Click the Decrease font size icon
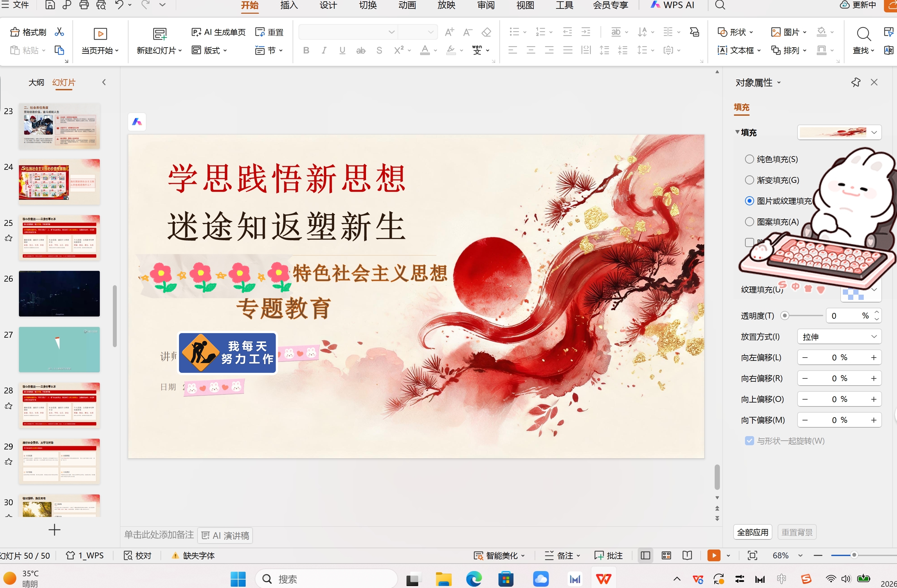This screenshot has height=588, width=897. [x=468, y=32]
